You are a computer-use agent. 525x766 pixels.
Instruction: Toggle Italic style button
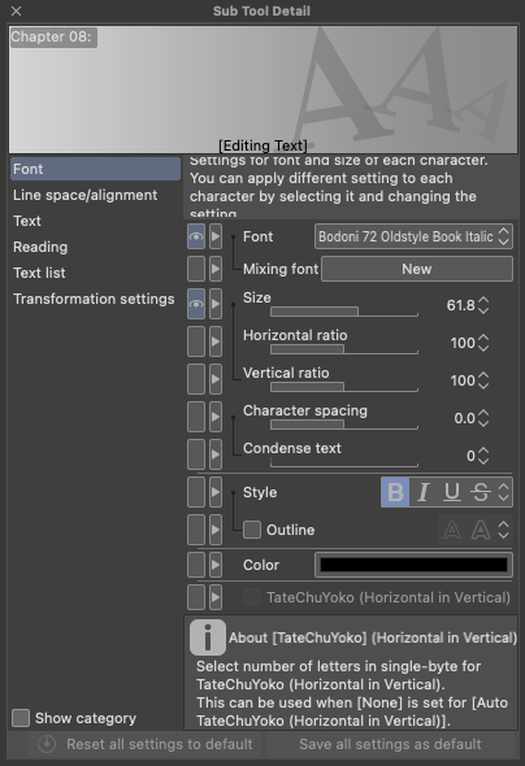423,492
